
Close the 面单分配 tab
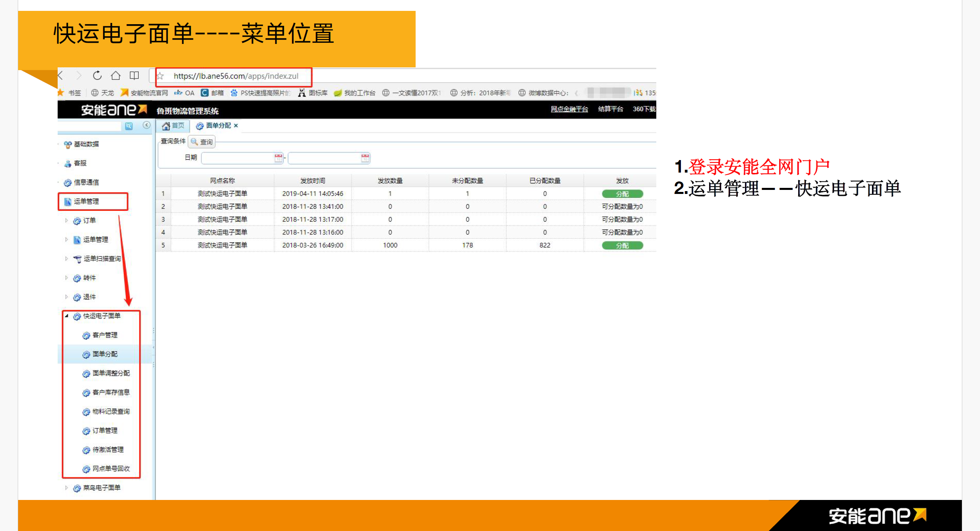pos(236,126)
